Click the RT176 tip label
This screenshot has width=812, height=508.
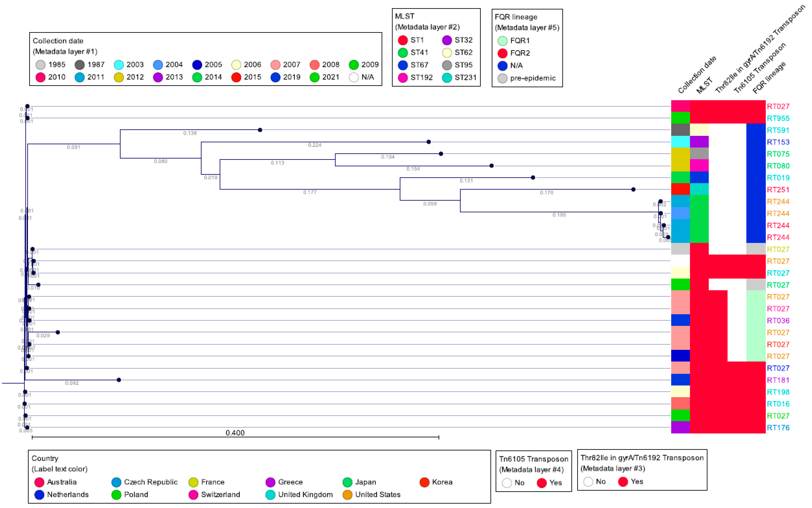pyautogui.click(x=778, y=428)
